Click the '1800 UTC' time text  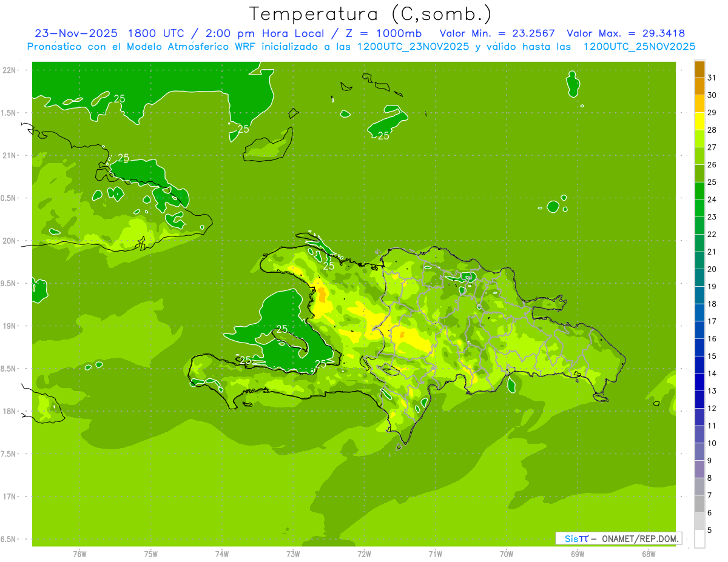(x=158, y=33)
